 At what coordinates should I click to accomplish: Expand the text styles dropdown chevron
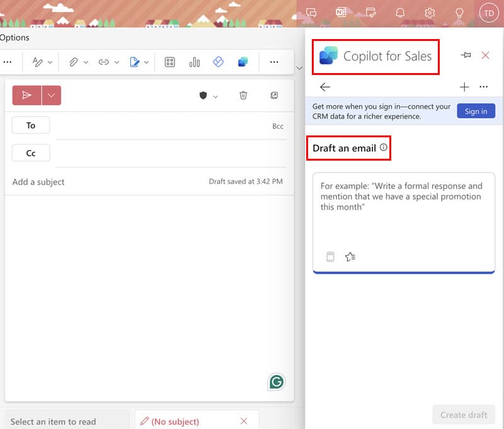point(50,62)
